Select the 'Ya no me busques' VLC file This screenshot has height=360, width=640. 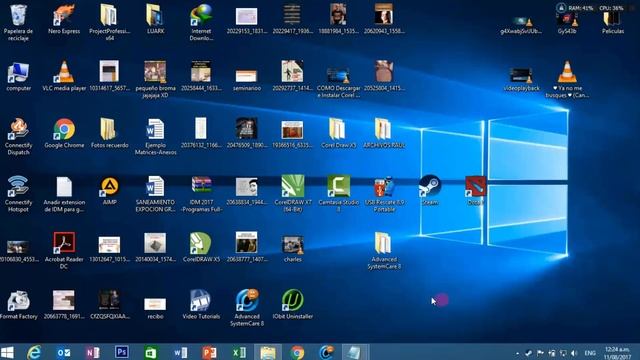pyautogui.click(x=567, y=73)
